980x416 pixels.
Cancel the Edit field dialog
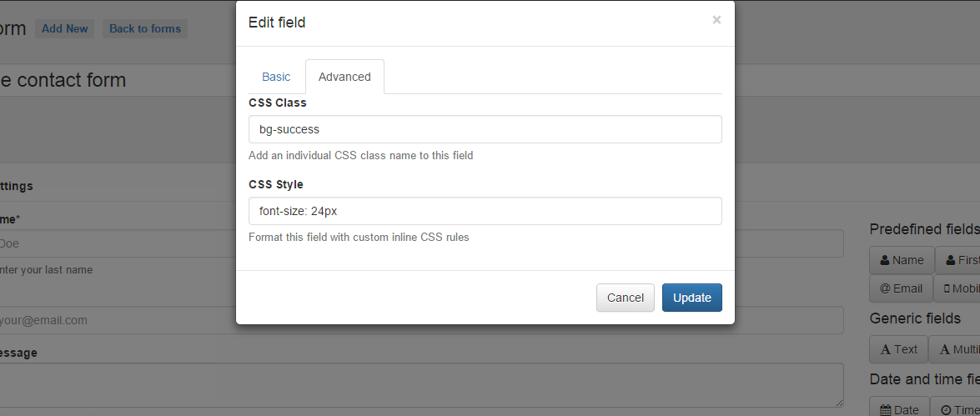(x=625, y=298)
